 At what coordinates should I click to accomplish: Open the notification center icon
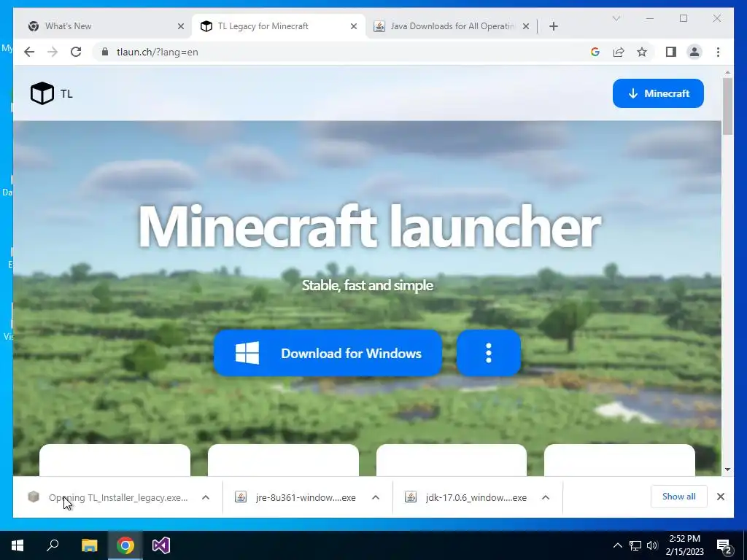pos(724,545)
